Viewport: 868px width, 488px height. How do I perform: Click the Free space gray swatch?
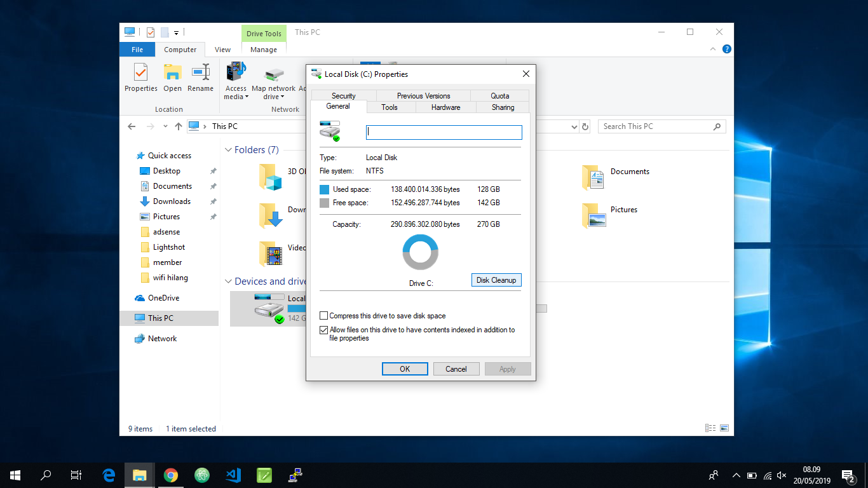[324, 203]
